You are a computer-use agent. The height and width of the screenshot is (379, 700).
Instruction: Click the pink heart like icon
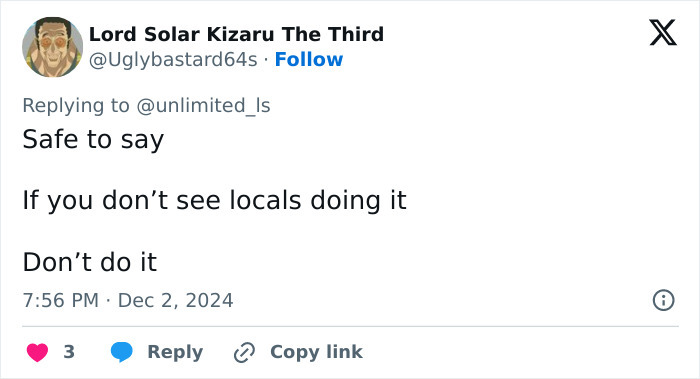(x=38, y=352)
